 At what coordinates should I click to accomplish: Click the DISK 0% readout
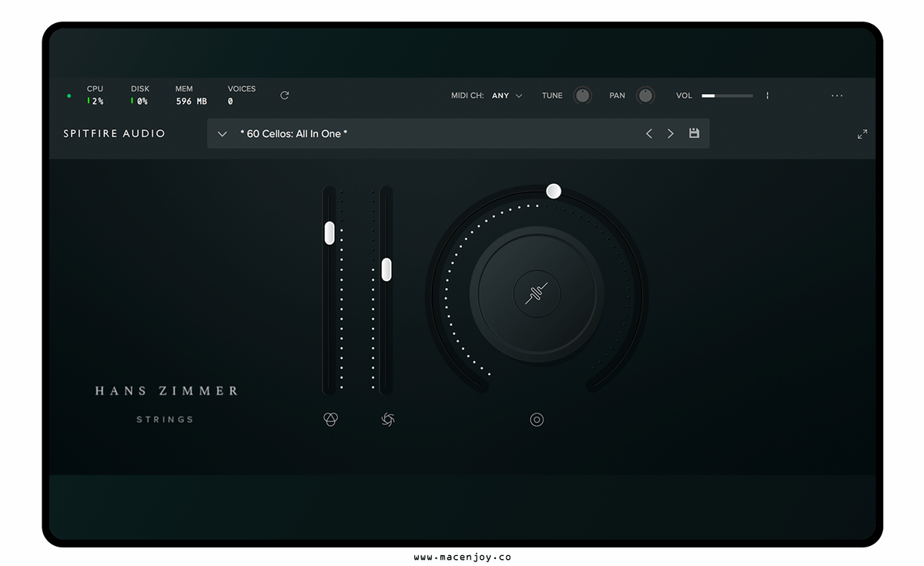tap(139, 95)
